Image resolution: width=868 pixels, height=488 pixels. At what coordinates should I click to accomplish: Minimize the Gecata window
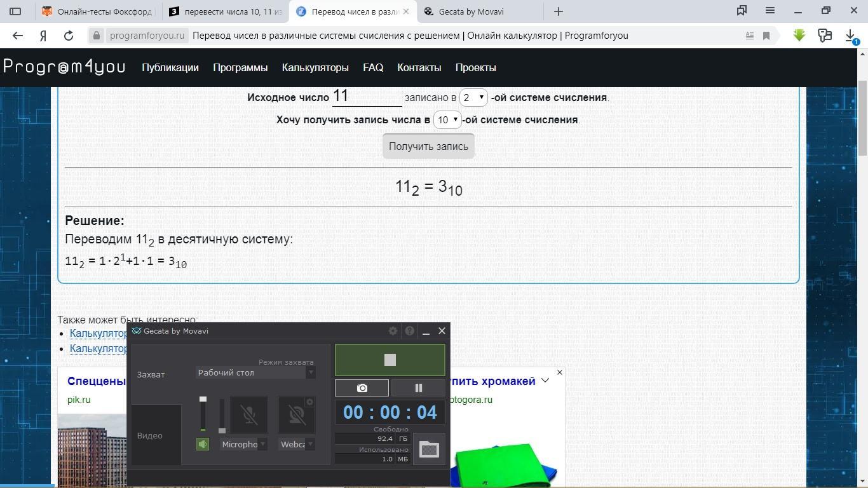click(426, 331)
